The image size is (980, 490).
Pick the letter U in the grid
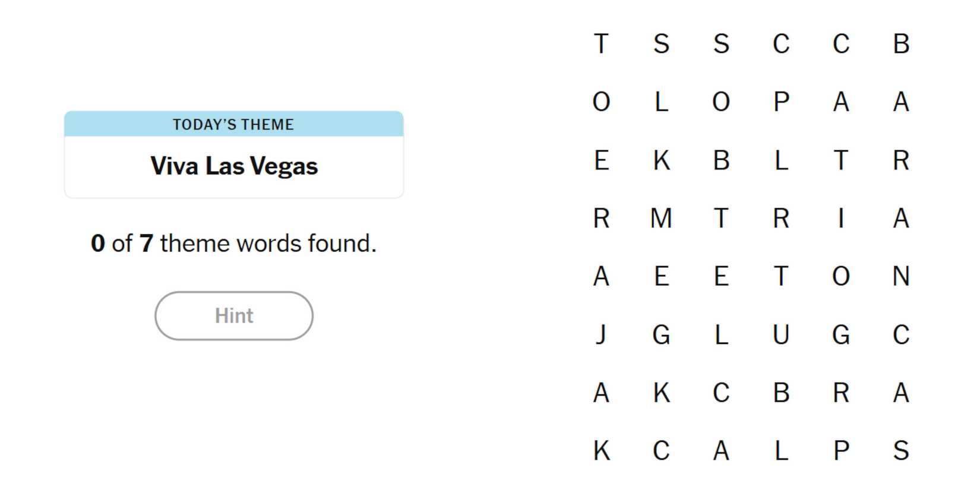tap(781, 334)
